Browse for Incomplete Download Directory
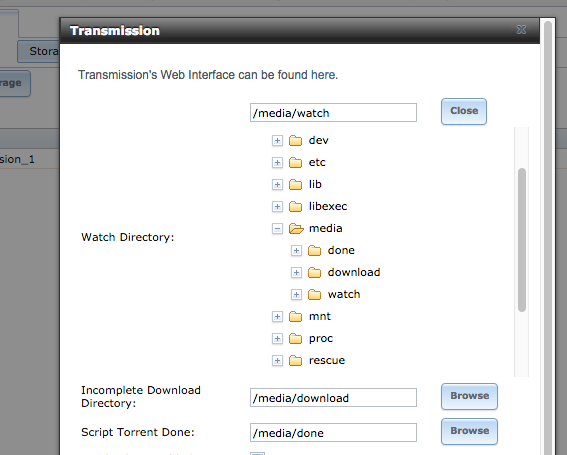This screenshot has height=455, width=567. [469, 396]
